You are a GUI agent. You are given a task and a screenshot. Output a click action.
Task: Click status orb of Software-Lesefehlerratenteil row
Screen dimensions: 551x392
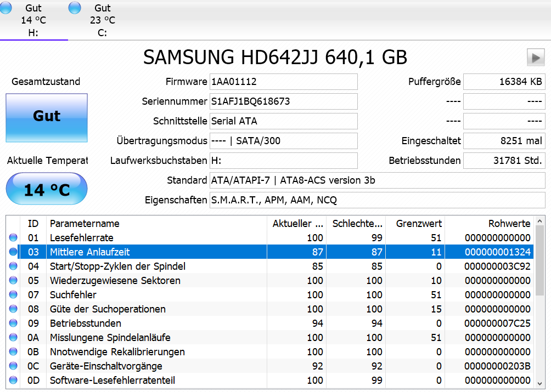pos(13,380)
